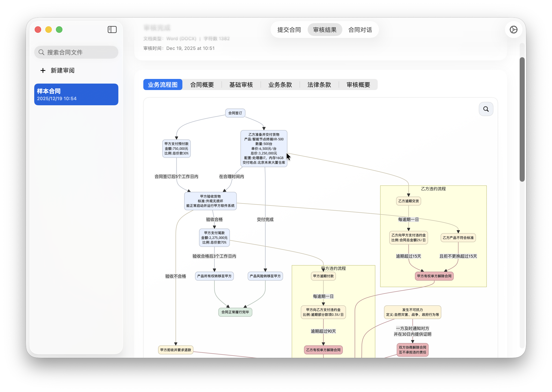Open the 合同对话 view

pyautogui.click(x=360, y=30)
